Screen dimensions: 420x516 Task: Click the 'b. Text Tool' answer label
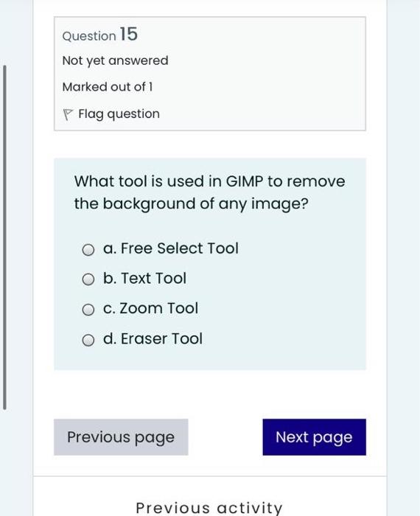(x=144, y=278)
